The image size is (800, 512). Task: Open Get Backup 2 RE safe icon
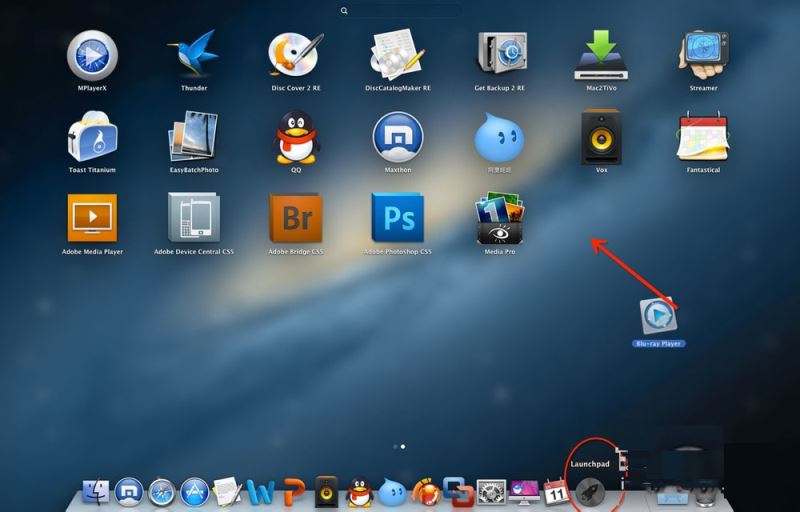pyautogui.click(x=500, y=54)
